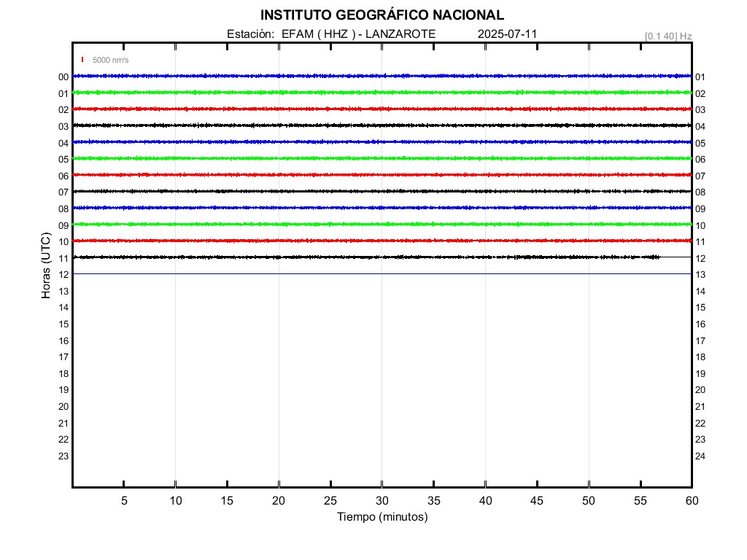Select the black seismic trace for hour 03
This screenshot has height=560, width=747.
coord(382,125)
